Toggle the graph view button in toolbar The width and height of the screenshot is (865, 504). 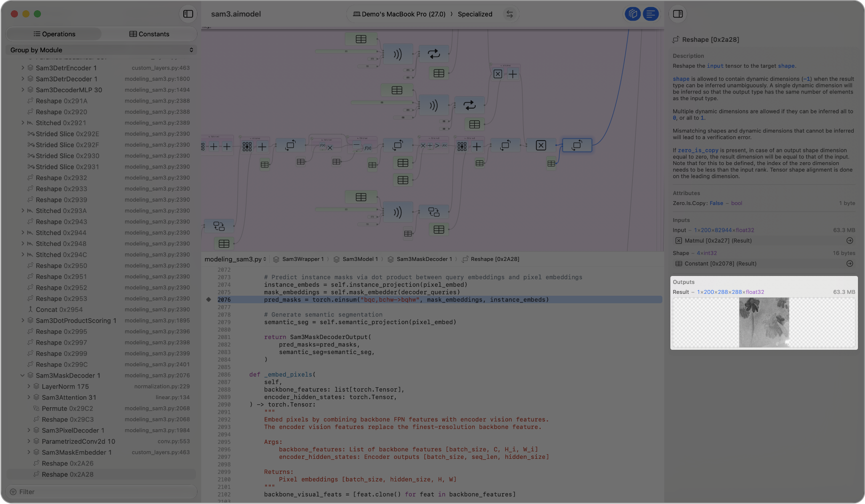coord(633,14)
